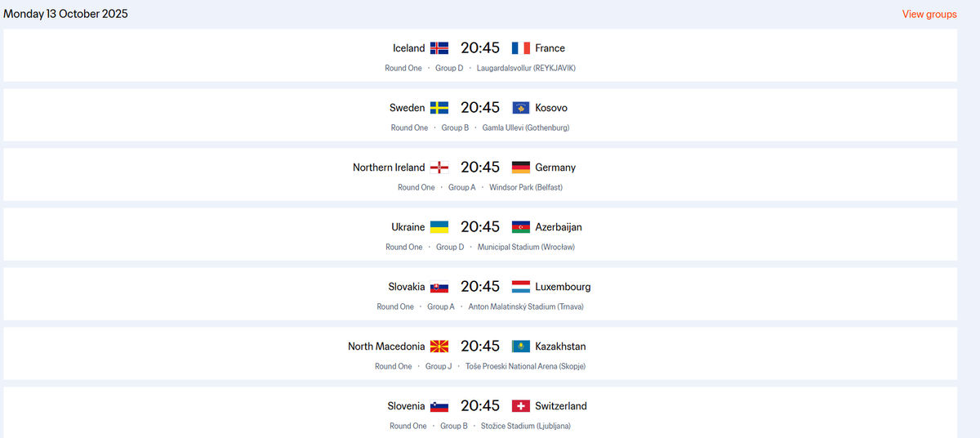This screenshot has height=438, width=980.
Task: Click the France flag icon
Action: point(521,48)
